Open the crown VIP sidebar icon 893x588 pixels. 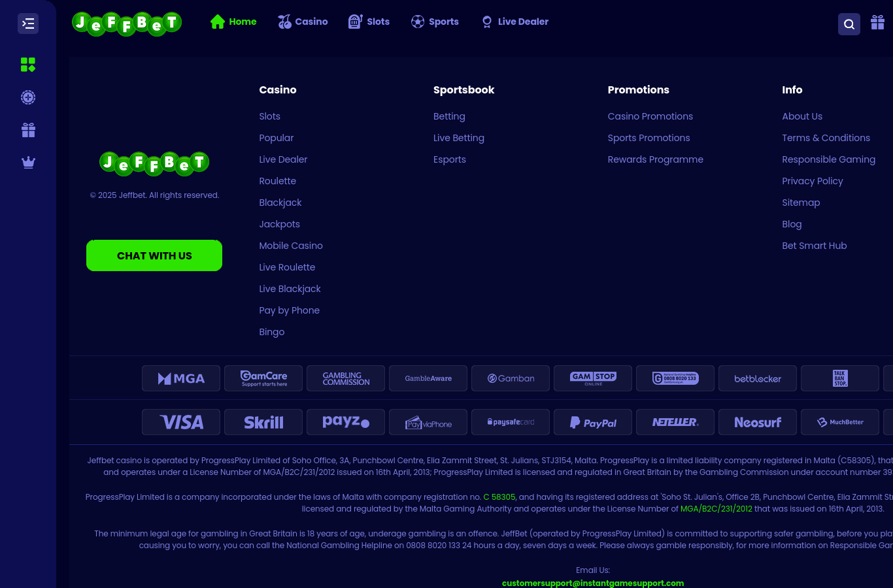tap(28, 163)
